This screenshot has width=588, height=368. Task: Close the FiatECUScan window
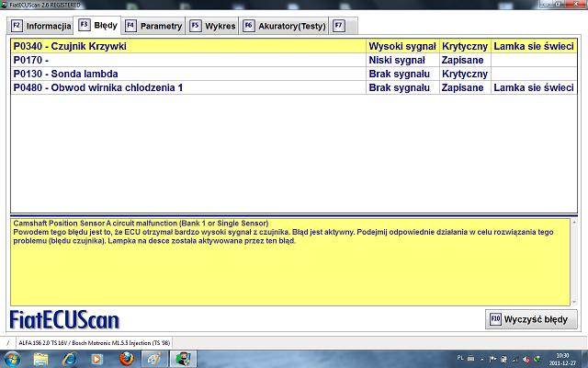576,4
